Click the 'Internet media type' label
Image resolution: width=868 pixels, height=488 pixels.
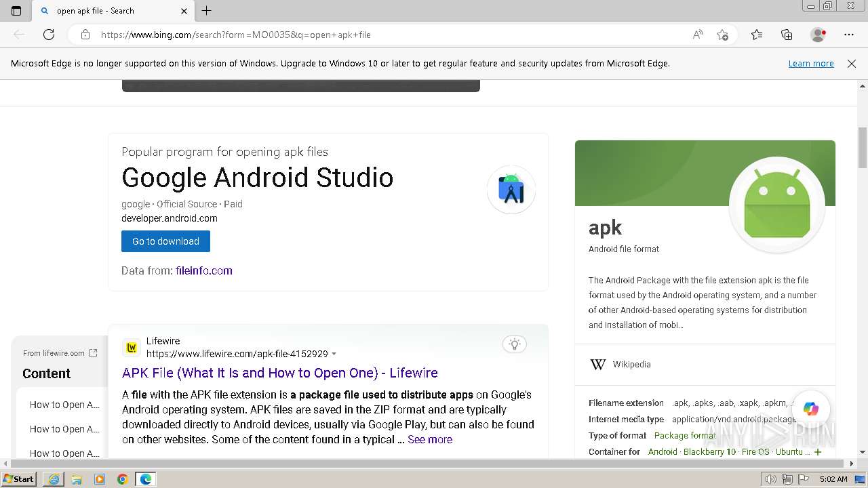pos(626,419)
